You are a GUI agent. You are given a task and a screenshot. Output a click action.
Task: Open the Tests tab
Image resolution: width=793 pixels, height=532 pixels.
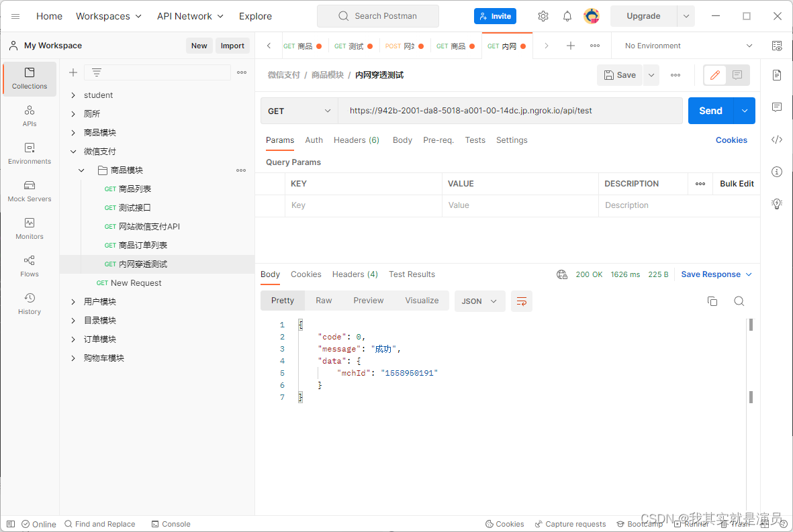pyautogui.click(x=475, y=140)
